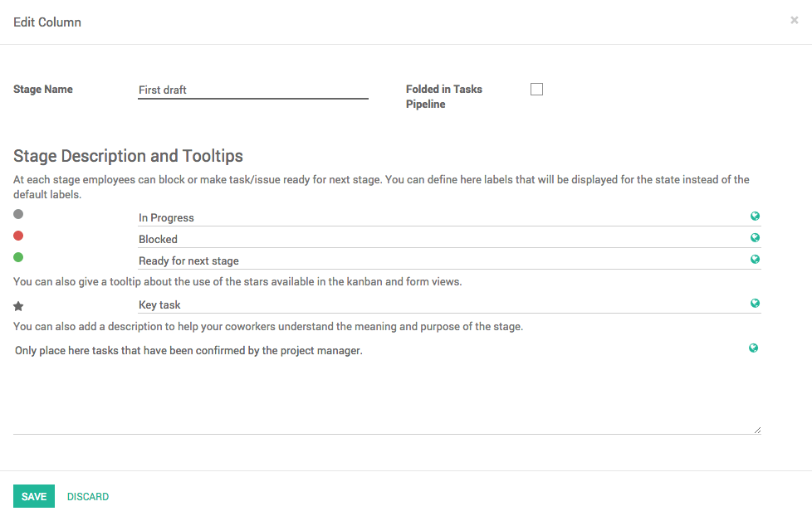Click the star icon beside Key task
Image resolution: width=812 pixels, height=521 pixels.
pos(18,306)
